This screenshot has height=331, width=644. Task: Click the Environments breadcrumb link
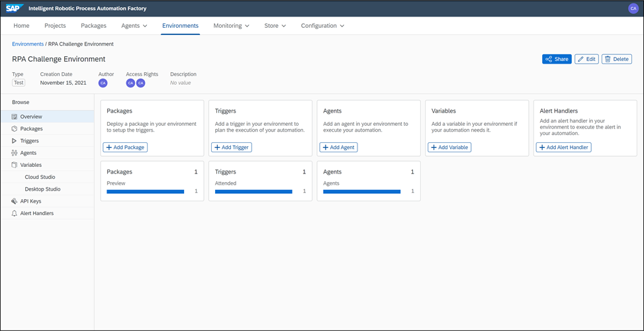[x=28, y=44]
